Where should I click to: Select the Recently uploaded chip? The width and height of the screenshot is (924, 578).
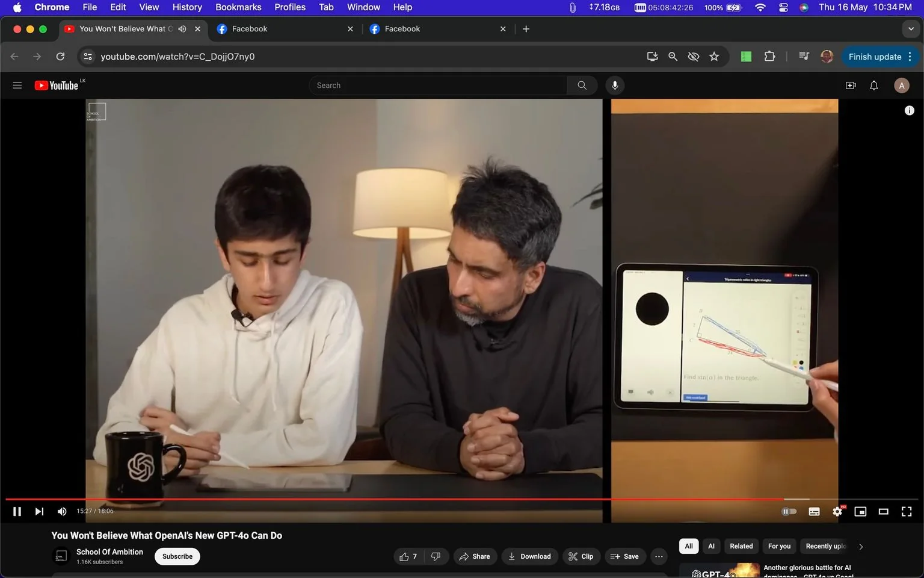pos(825,546)
